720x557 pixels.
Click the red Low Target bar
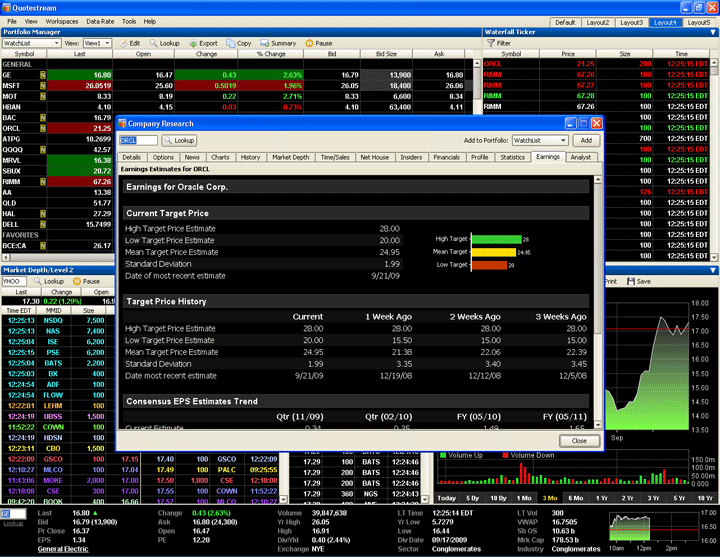488,265
